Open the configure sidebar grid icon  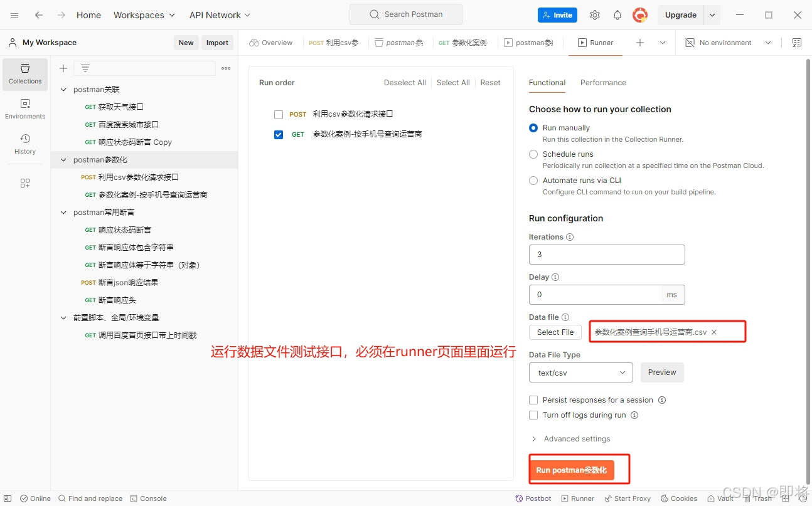(x=25, y=183)
